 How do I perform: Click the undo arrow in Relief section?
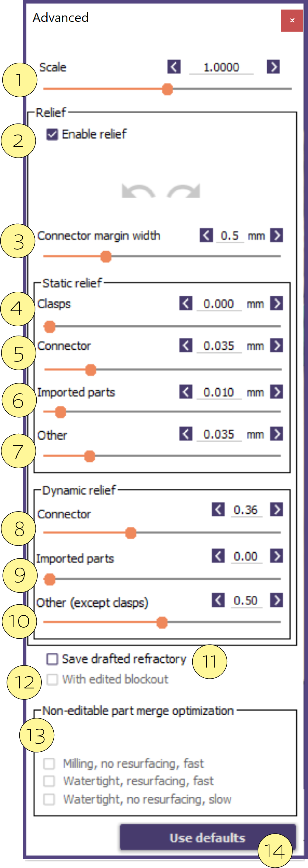click(x=139, y=191)
